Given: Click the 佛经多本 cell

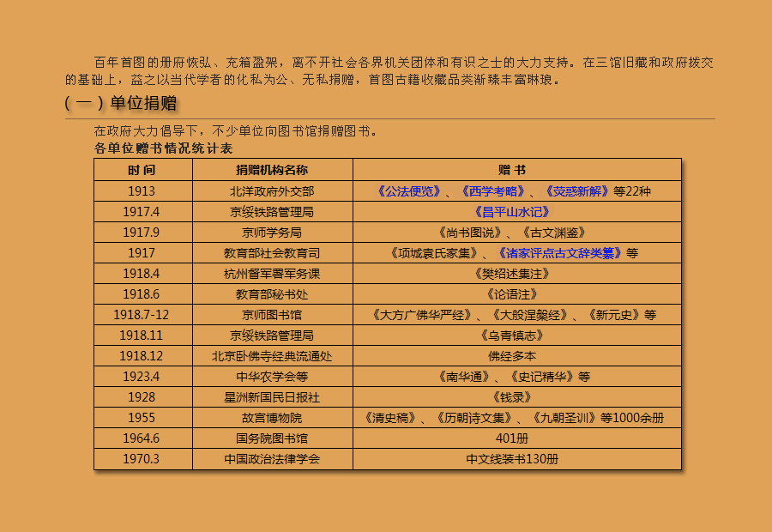Looking at the screenshot, I should click(x=517, y=356).
